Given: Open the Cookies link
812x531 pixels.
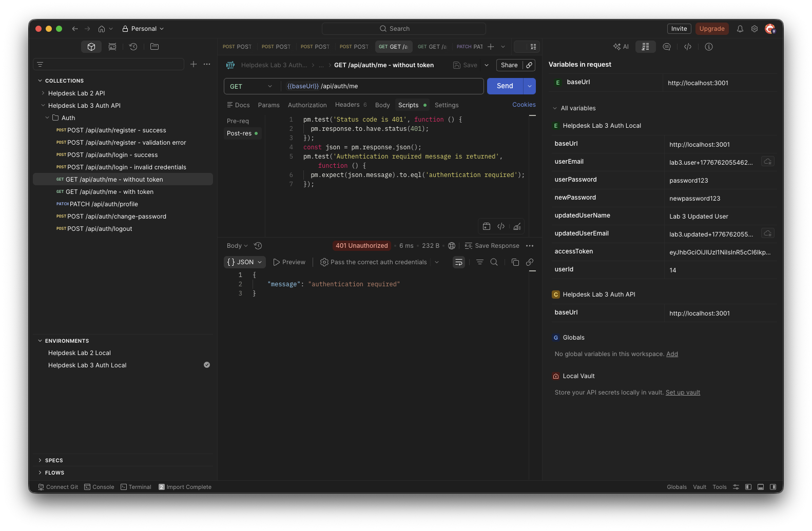Looking at the screenshot, I should (x=524, y=105).
